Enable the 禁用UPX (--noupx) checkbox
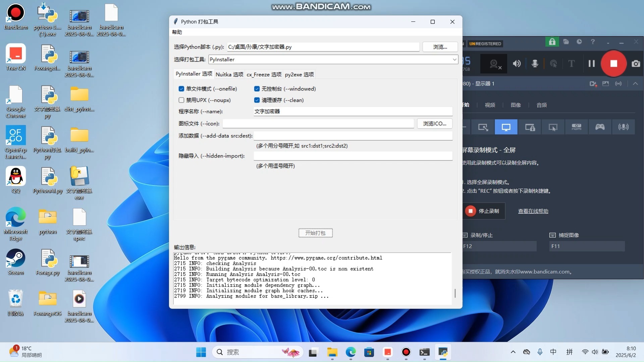This screenshot has height=362, width=644. [x=181, y=100]
